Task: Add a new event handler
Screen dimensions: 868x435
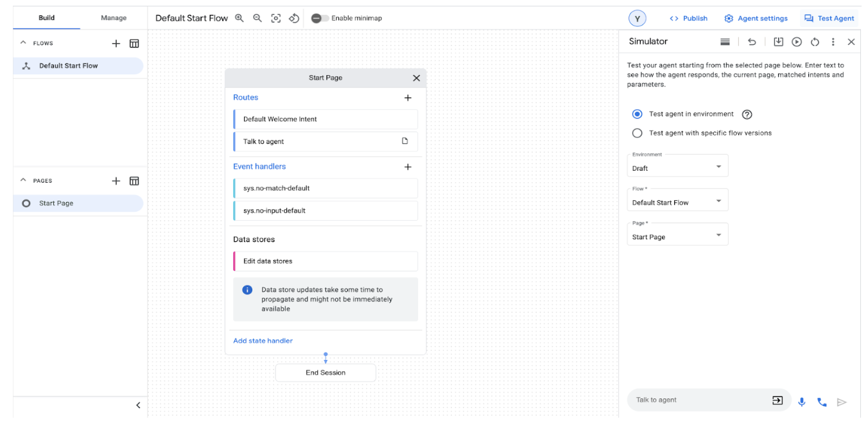Action: [408, 167]
